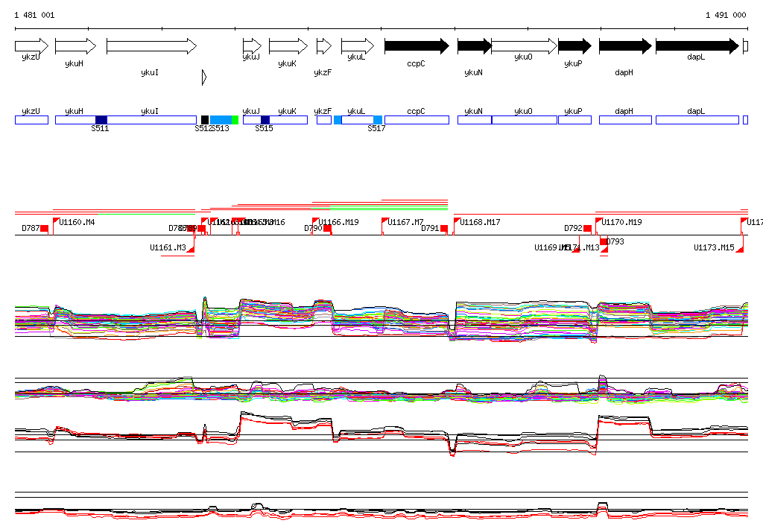Select the ykuH white gene arrow
Viewport: 763px width, 532px height.
[x=76, y=46]
